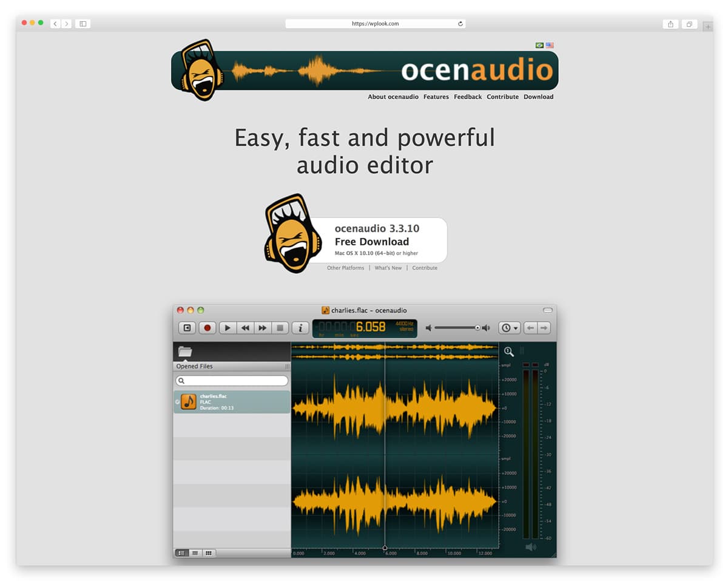The width and height of the screenshot is (728, 581).
Task: Start recording with the red Record button
Action: click(x=207, y=328)
